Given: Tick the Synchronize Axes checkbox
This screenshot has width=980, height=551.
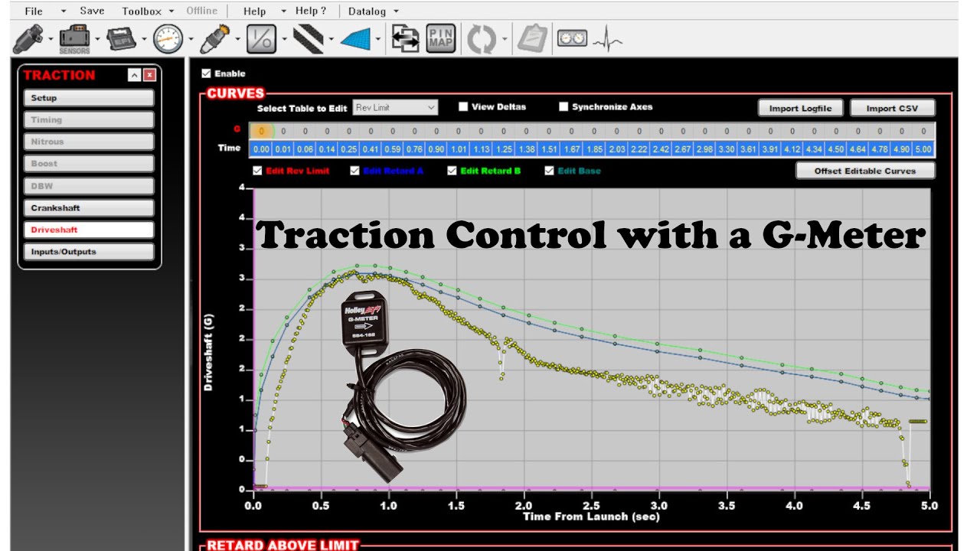Looking at the screenshot, I should tap(563, 106).
